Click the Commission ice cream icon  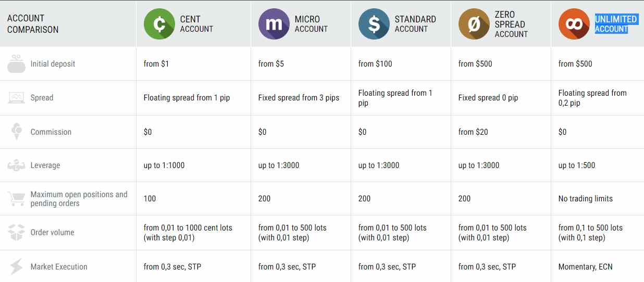[16, 132]
